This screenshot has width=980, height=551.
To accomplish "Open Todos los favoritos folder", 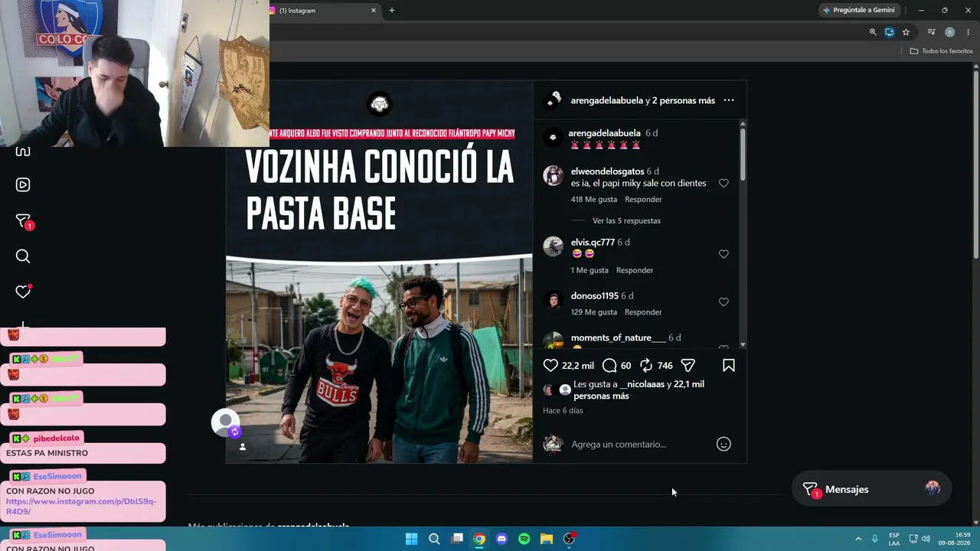I will point(942,51).
